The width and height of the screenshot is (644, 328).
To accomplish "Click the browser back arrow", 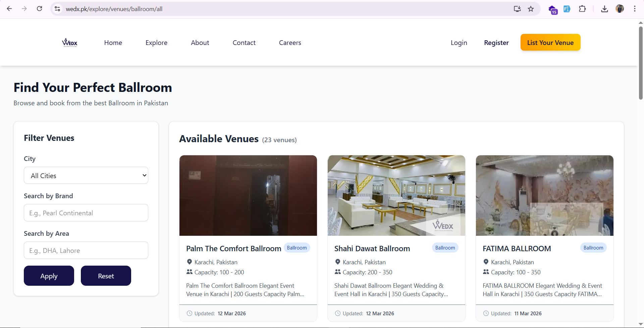I will point(9,9).
